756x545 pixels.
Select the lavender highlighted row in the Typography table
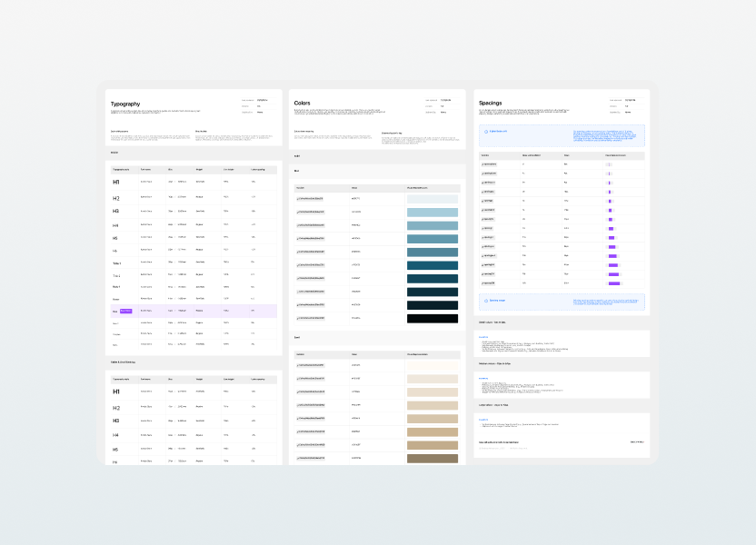coord(194,312)
